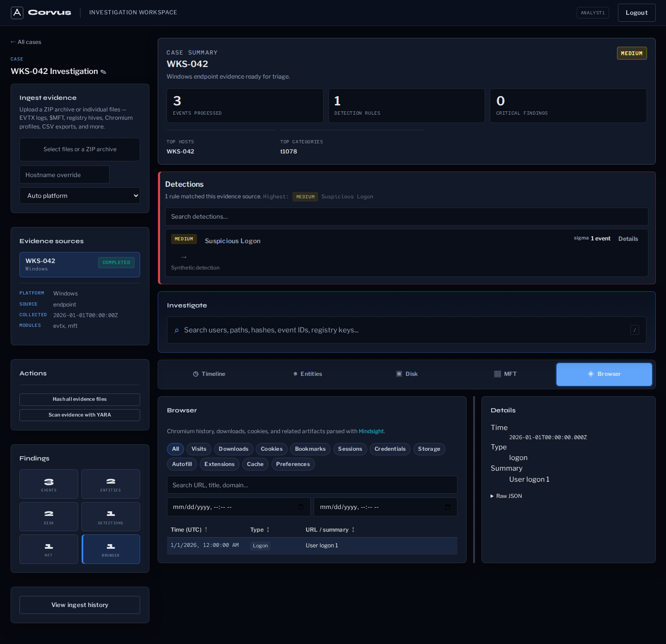The image size is (666, 644).
Task: Open the calendar picker on the first date field
Action: [x=301, y=507]
